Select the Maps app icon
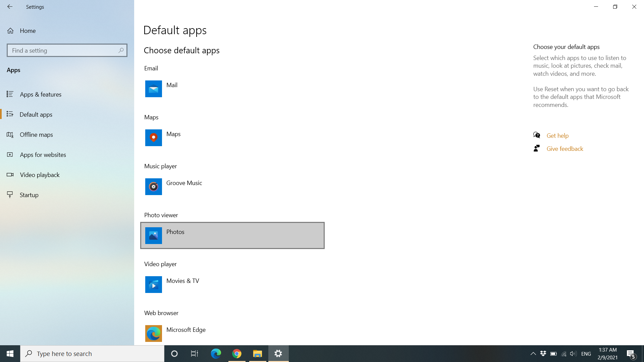 click(x=154, y=137)
